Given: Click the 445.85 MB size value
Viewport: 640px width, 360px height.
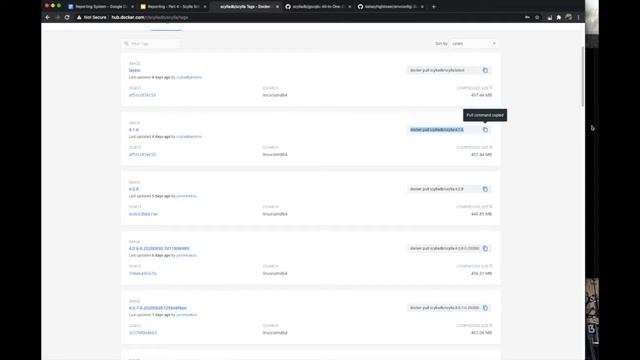Looking at the screenshot, I should pos(481,214).
